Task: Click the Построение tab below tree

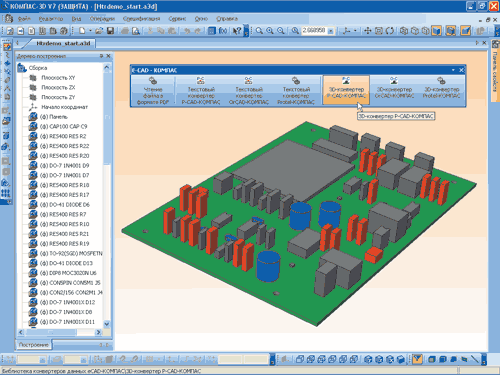Action: pyautogui.click(x=33, y=345)
